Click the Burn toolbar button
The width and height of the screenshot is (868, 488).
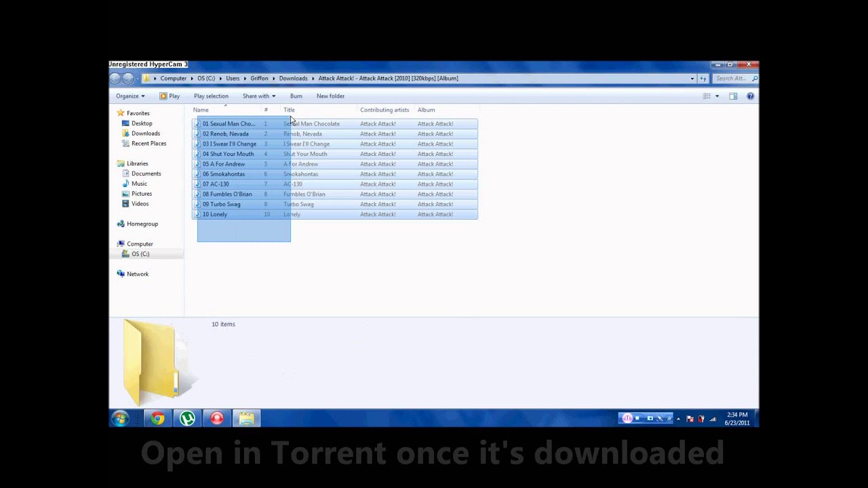[296, 96]
